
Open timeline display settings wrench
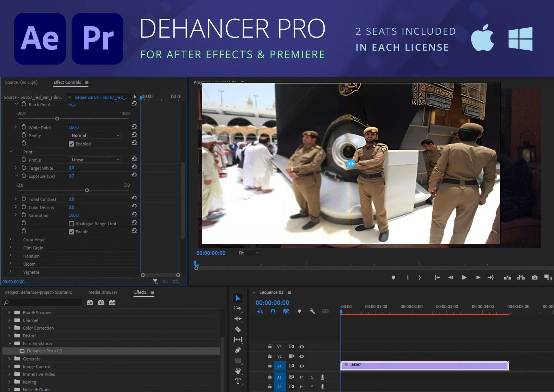pyautogui.click(x=312, y=311)
